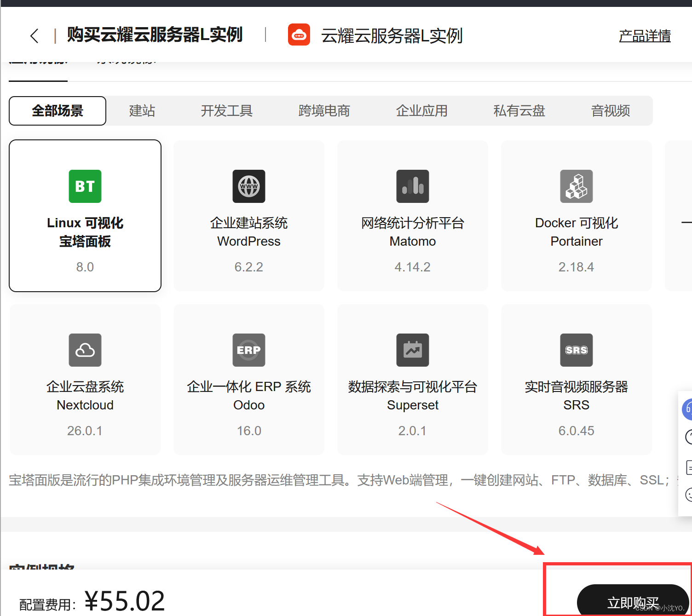
Task: Choose the 实时音视频服务器 SRS label
Action: coord(577,396)
